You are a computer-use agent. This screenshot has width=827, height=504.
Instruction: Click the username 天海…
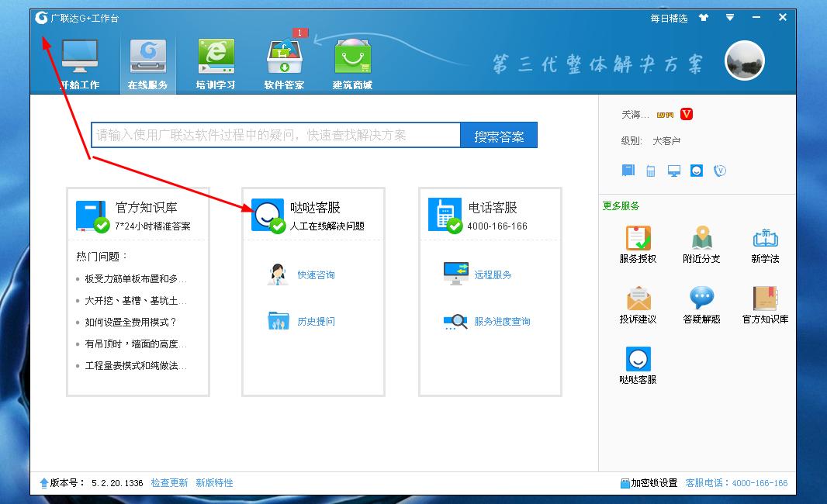tap(635, 115)
